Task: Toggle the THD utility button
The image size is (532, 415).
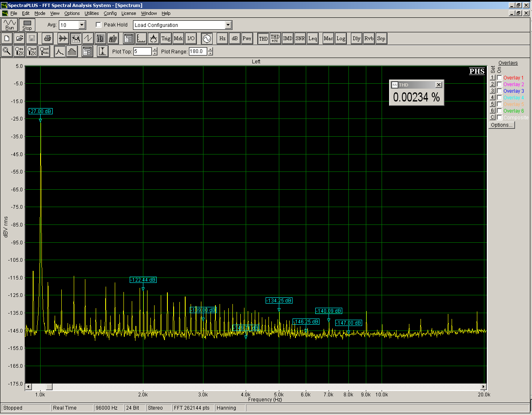Action: 263,39
